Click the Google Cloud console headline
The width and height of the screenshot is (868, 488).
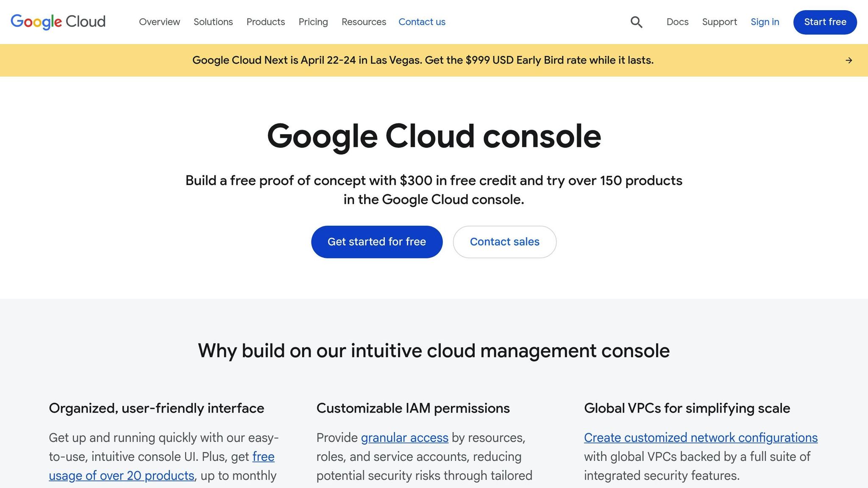pyautogui.click(x=434, y=136)
